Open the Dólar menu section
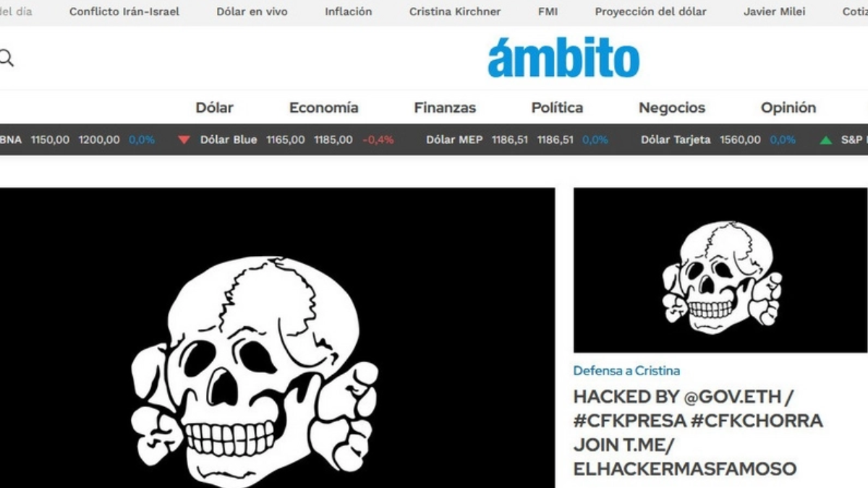This screenshot has height=488, width=868. [x=215, y=108]
